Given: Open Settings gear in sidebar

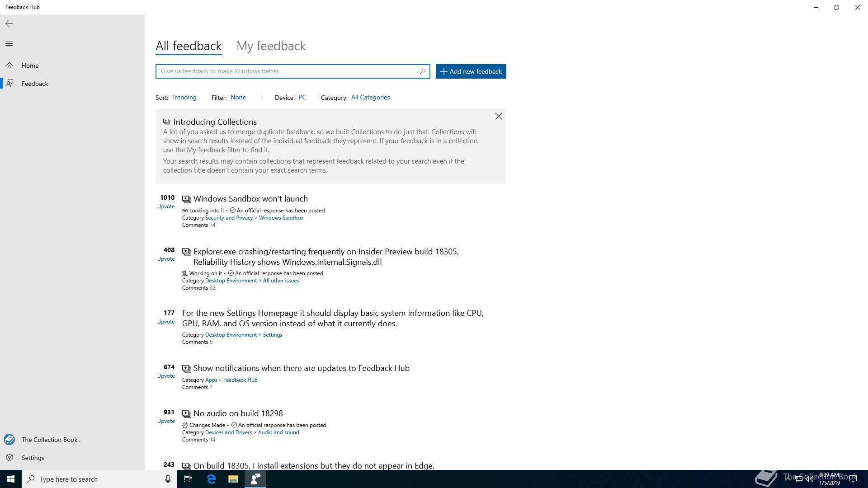Looking at the screenshot, I should pyautogui.click(x=9, y=458).
